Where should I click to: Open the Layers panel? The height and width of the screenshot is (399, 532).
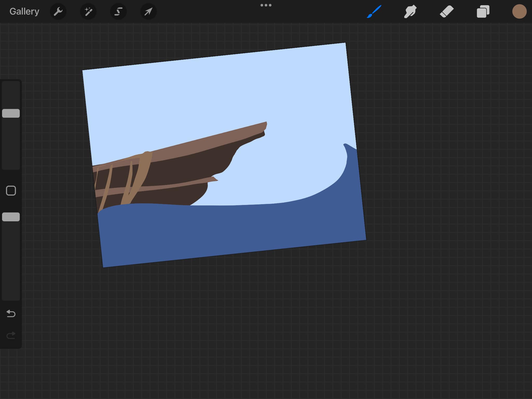(483, 11)
